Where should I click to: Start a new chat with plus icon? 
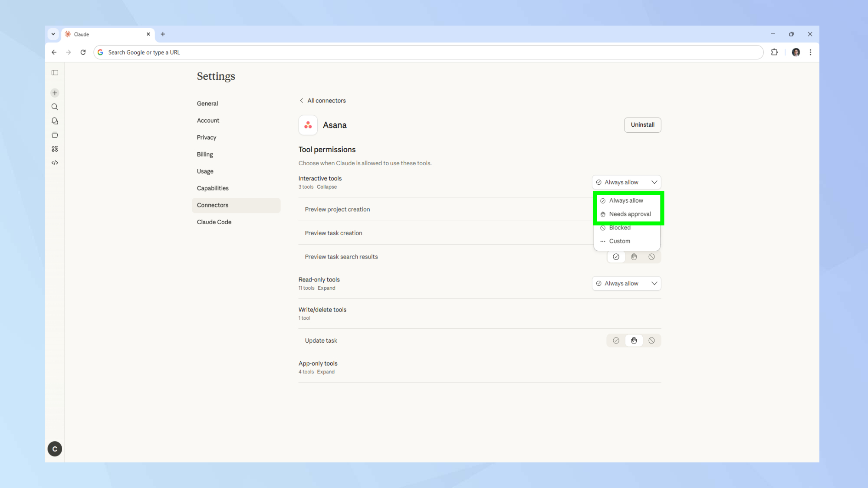[x=55, y=93]
